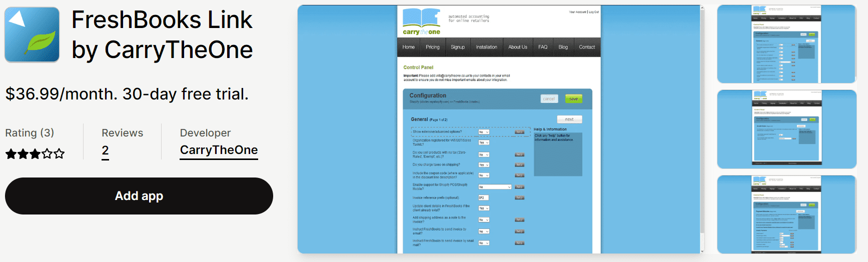Viewport: 868px width, 262px height.
Task: Click the Signup menu item in the large preview
Action: tap(458, 47)
